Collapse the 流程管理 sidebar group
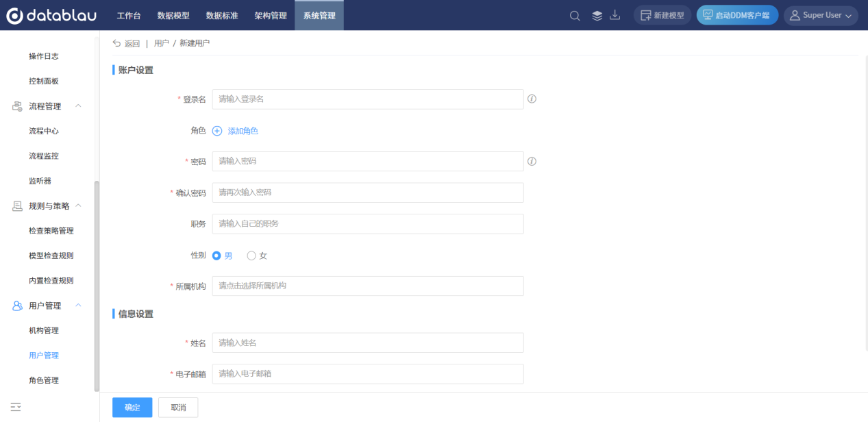 (x=78, y=106)
